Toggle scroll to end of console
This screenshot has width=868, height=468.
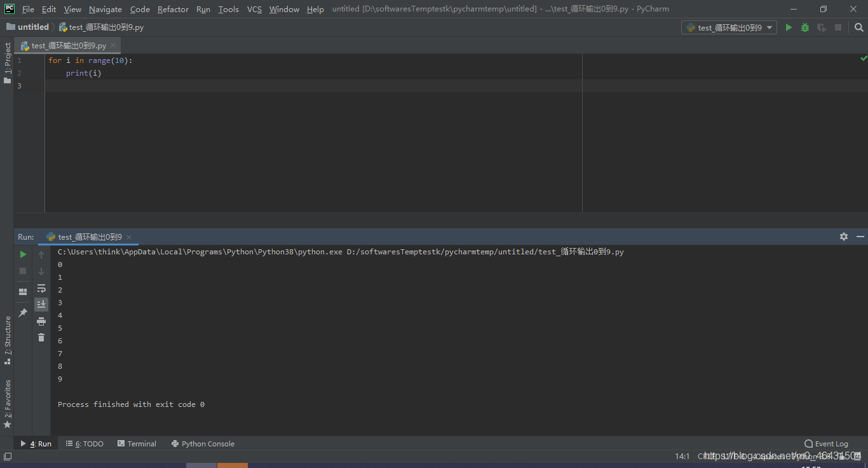point(41,305)
